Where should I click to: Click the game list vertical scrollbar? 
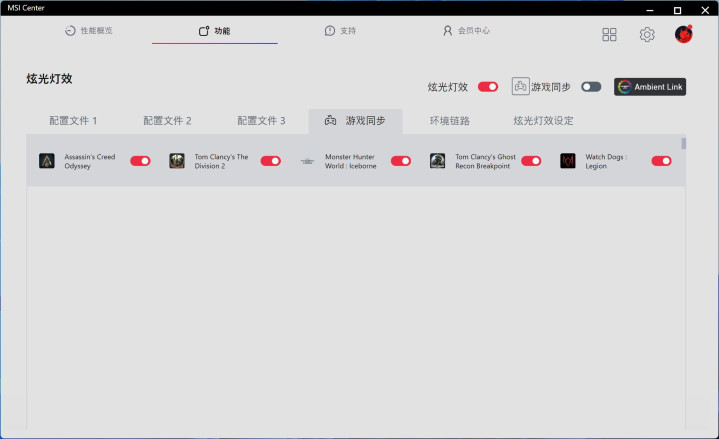684,143
